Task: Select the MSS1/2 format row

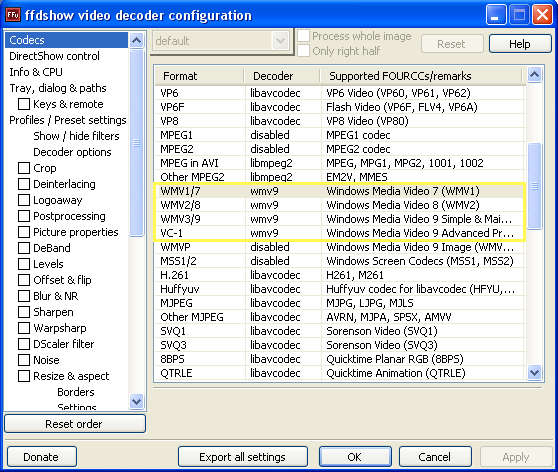Action: [x=340, y=261]
